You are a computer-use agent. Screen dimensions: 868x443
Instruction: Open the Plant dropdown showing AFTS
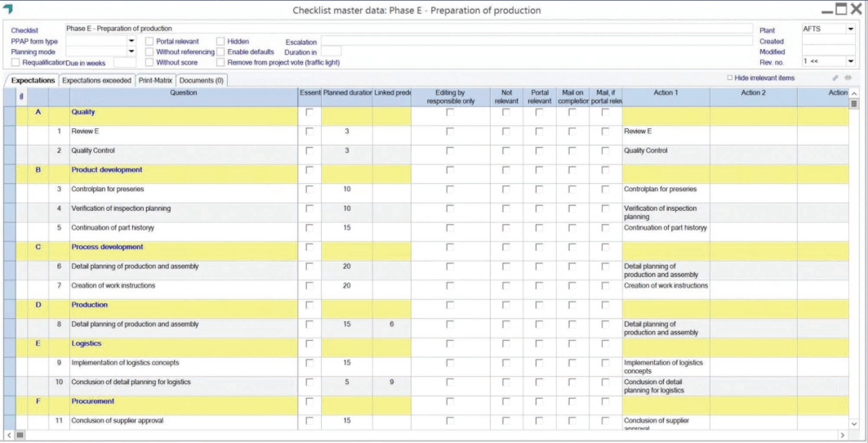(850, 29)
